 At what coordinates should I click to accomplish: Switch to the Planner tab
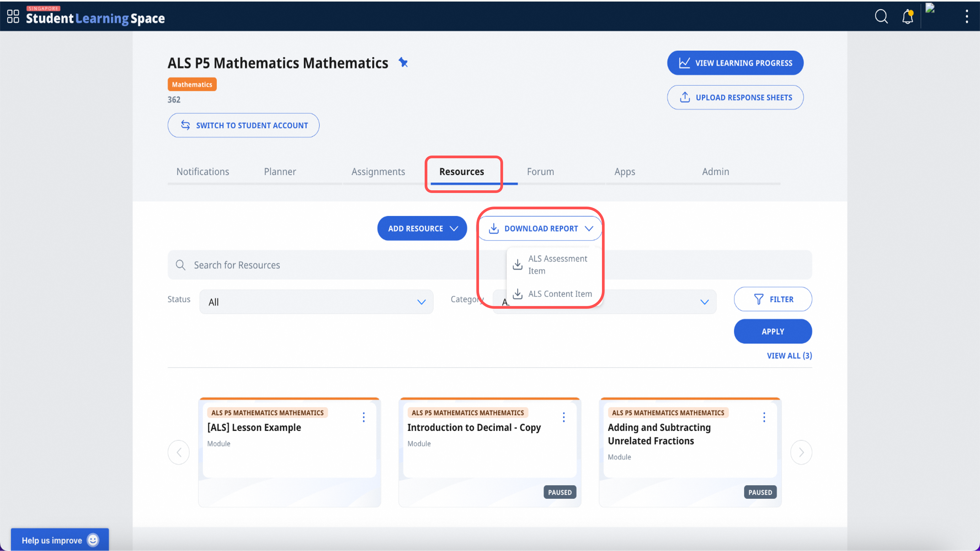click(x=280, y=172)
